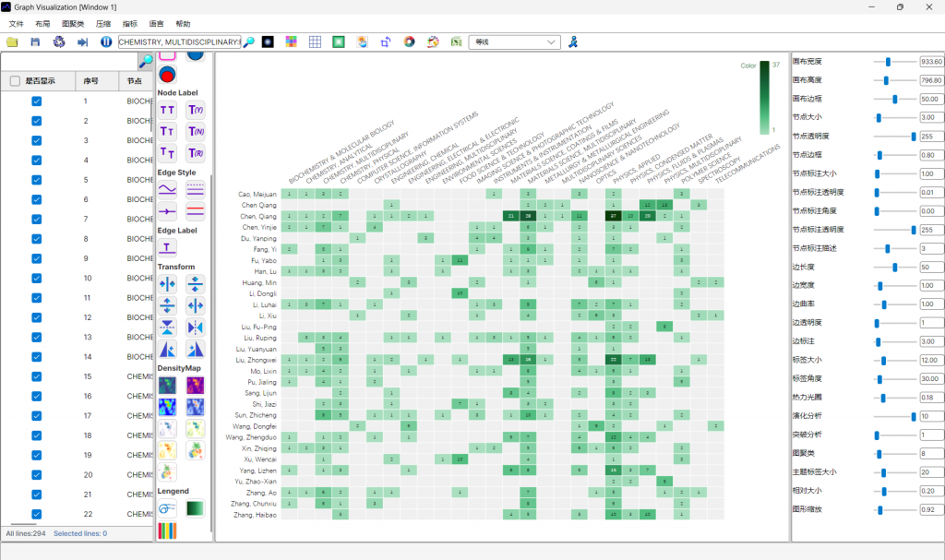Toggle the 是否显示 header checkbox
Image resolution: width=945 pixels, height=560 pixels.
point(15,81)
